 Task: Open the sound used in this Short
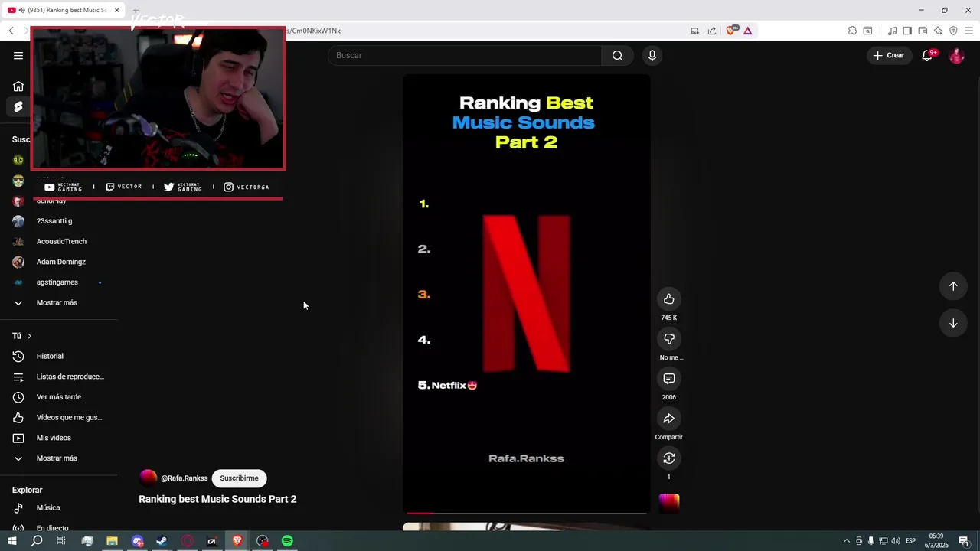669,503
